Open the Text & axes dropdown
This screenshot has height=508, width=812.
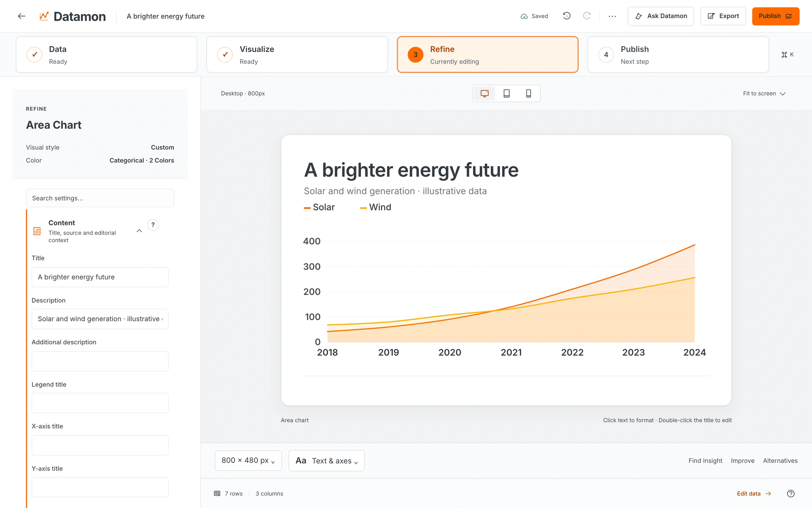pos(326,460)
